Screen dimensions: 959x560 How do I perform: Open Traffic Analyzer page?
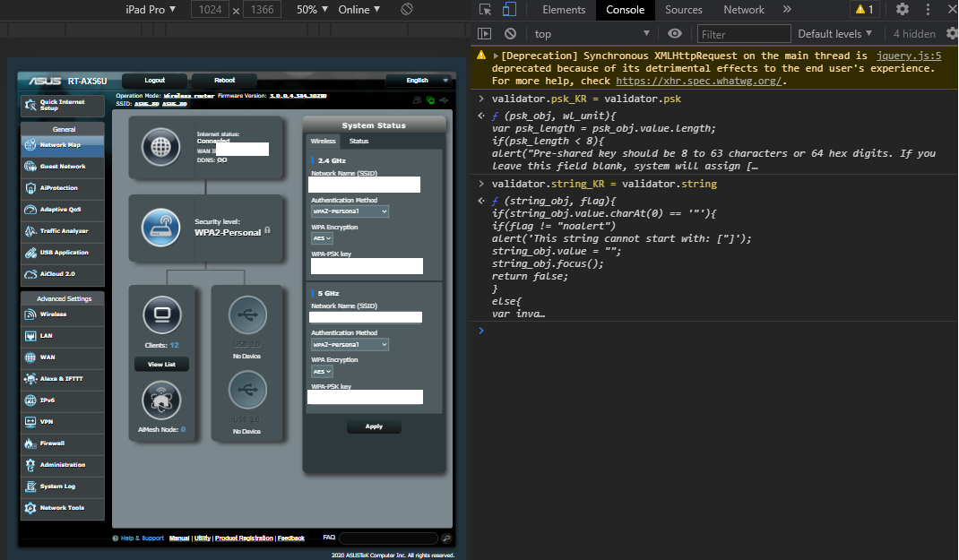(x=63, y=231)
